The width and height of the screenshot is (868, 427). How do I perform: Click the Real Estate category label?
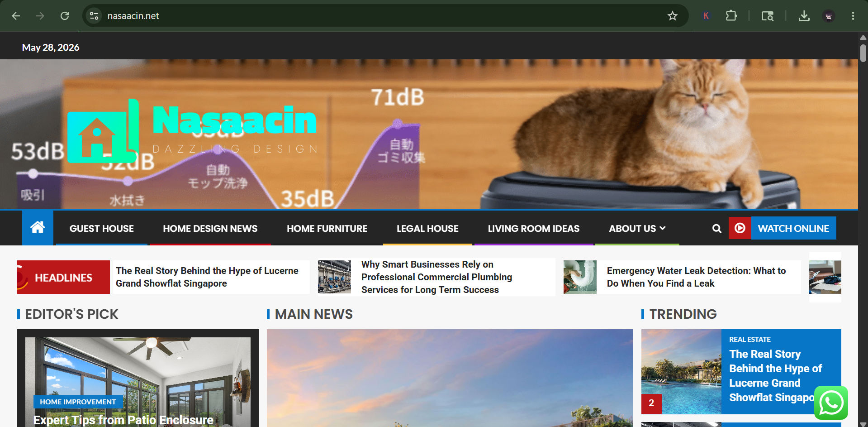(750, 339)
